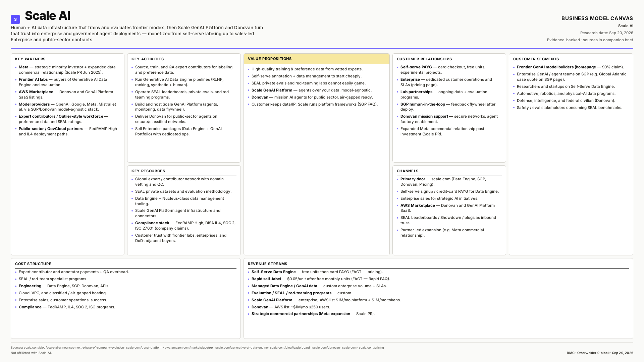Click 'SEAL private datasets and evaluation methodology'

tap(183, 191)
